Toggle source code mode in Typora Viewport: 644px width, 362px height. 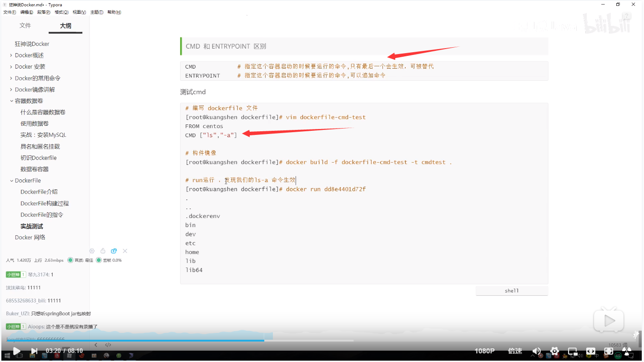(x=108, y=345)
